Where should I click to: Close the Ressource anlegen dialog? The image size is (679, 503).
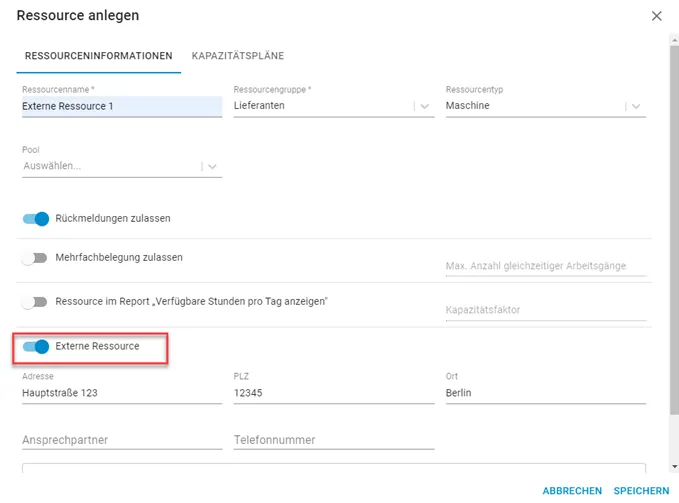(x=656, y=16)
